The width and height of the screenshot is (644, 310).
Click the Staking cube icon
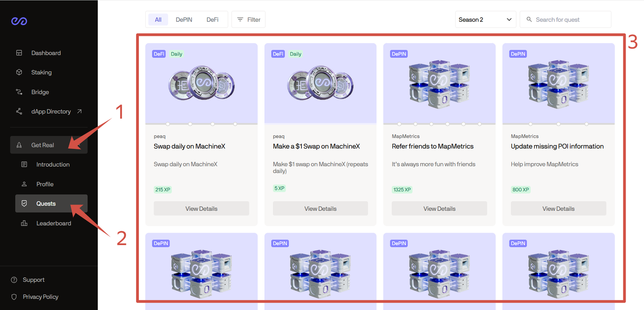19,72
